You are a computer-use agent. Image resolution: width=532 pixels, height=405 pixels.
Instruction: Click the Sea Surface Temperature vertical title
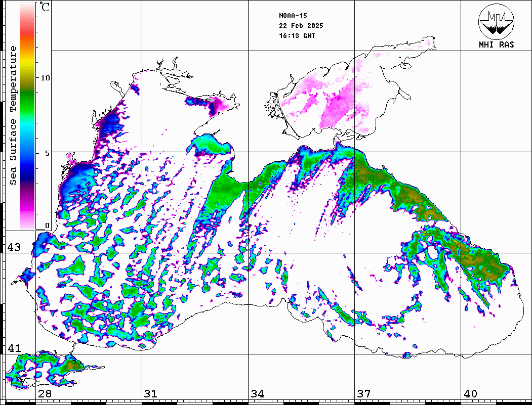pyautogui.click(x=13, y=115)
